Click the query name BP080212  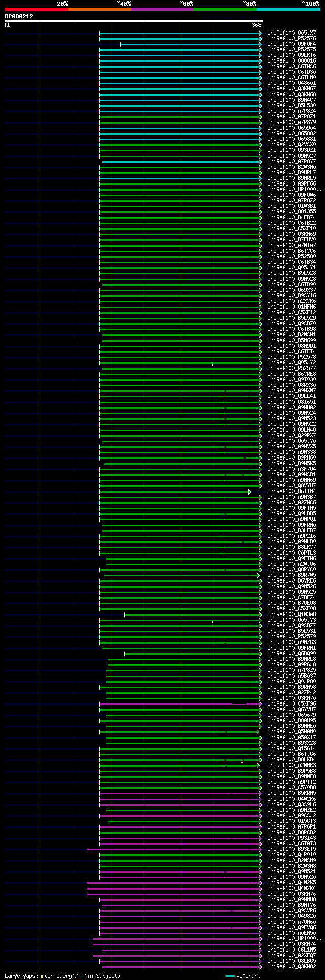click(x=19, y=16)
